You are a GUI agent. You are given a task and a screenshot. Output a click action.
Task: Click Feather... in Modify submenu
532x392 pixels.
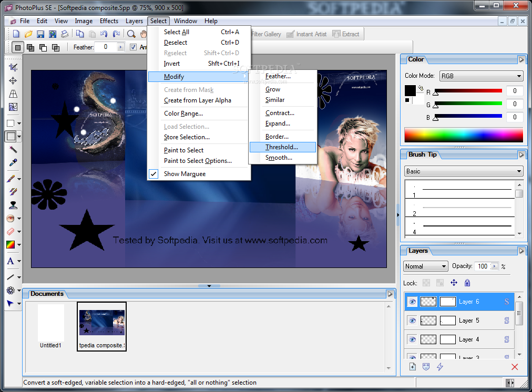[x=283, y=76]
